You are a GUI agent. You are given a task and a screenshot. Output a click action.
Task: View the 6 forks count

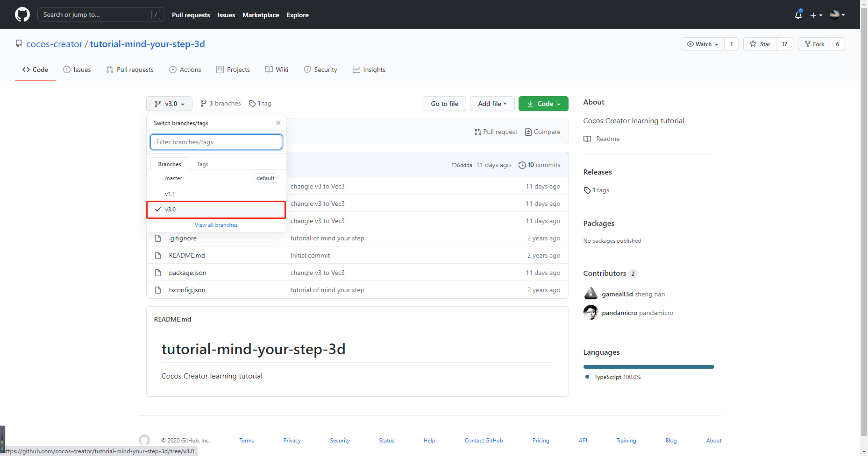coord(838,44)
